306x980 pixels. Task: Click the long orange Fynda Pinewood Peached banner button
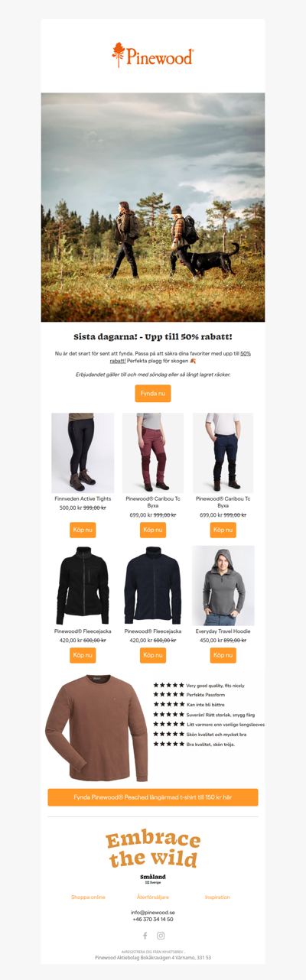(153, 797)
